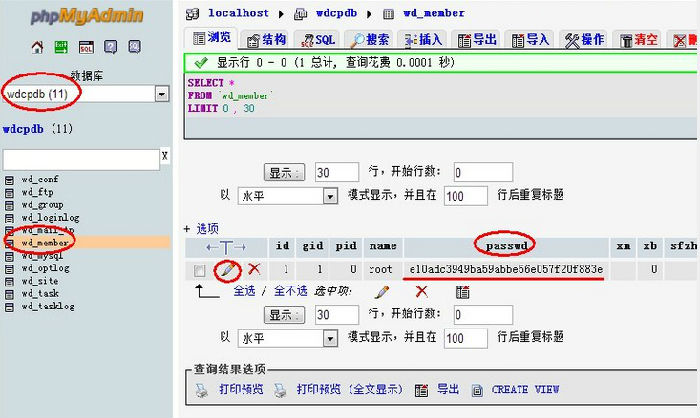Delete the root row using the red X
The height and width of the screenshot is (418, 700).
254,269
